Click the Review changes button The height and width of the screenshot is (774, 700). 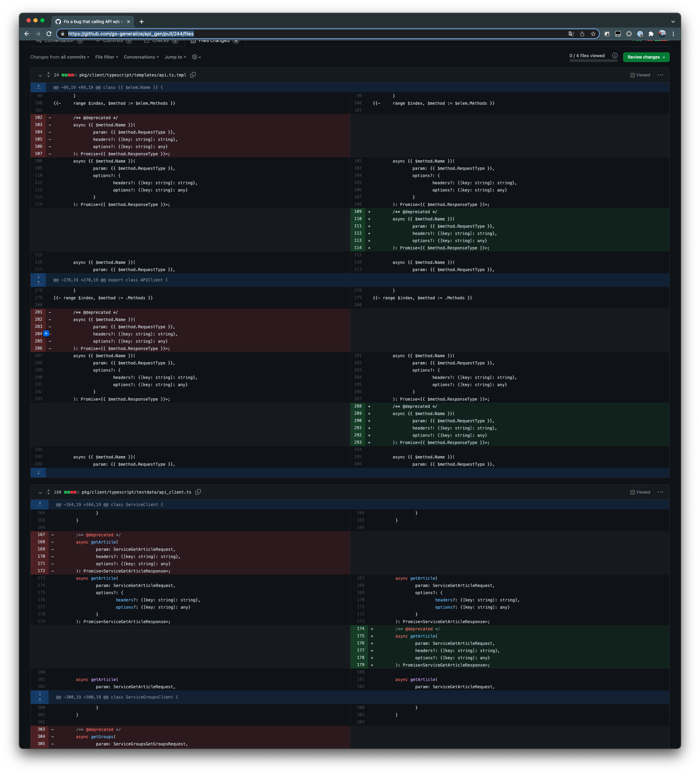pos(646,57)
